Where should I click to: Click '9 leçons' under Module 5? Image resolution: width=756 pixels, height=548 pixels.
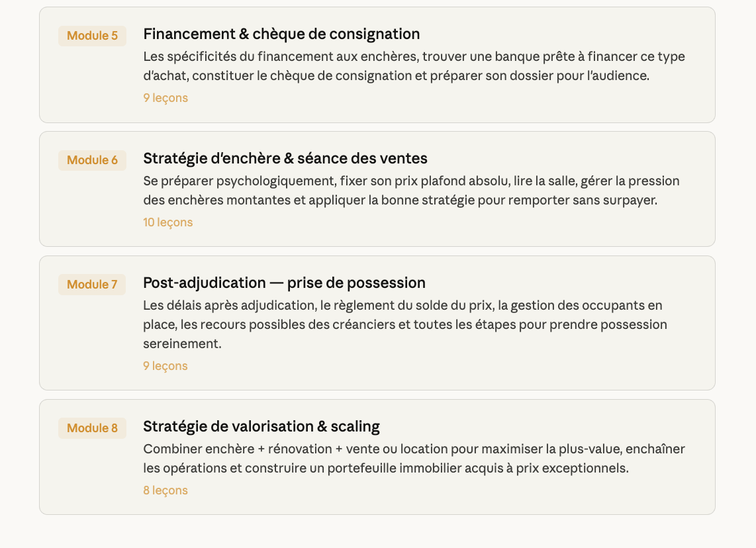165,98
